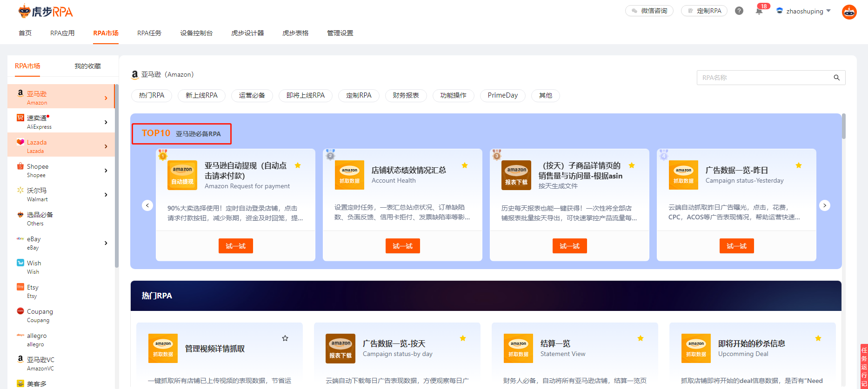The image size is (868, 389).
Task: Click the 虎步RPA logo
Action: 46,12
